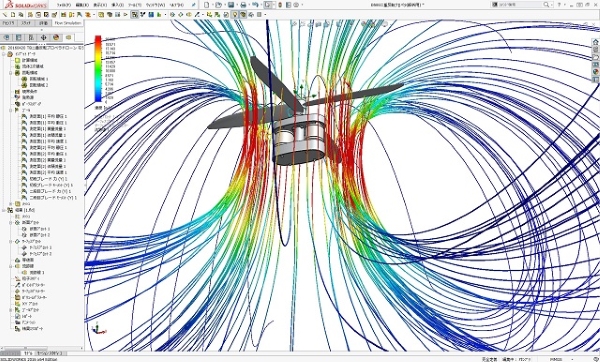600x362 pixels.
Task: Open the ConfigurationManager panel tab icon
Action: click(31, 37)
